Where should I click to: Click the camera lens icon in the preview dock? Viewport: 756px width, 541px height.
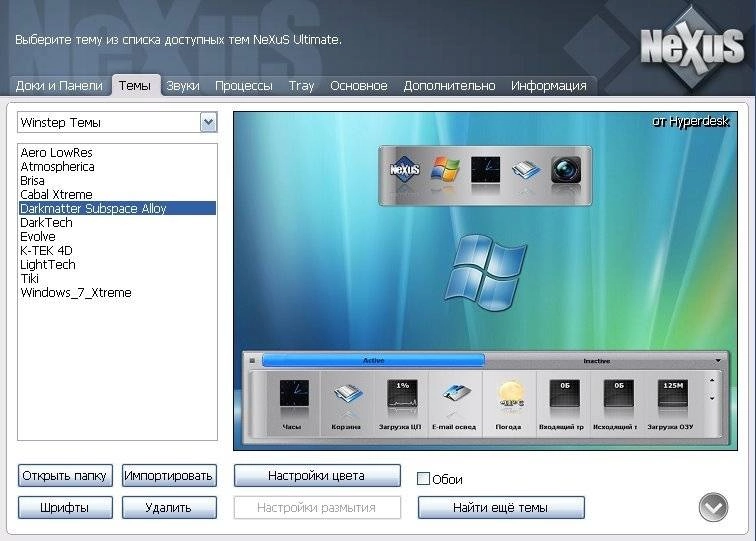(x=566, y=169)
